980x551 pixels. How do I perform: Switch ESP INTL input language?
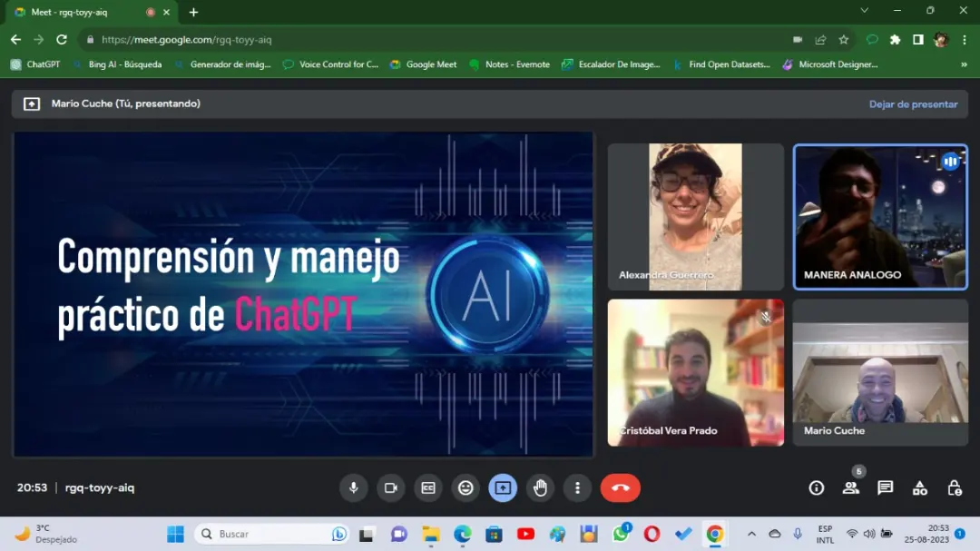tap(825, 534)
